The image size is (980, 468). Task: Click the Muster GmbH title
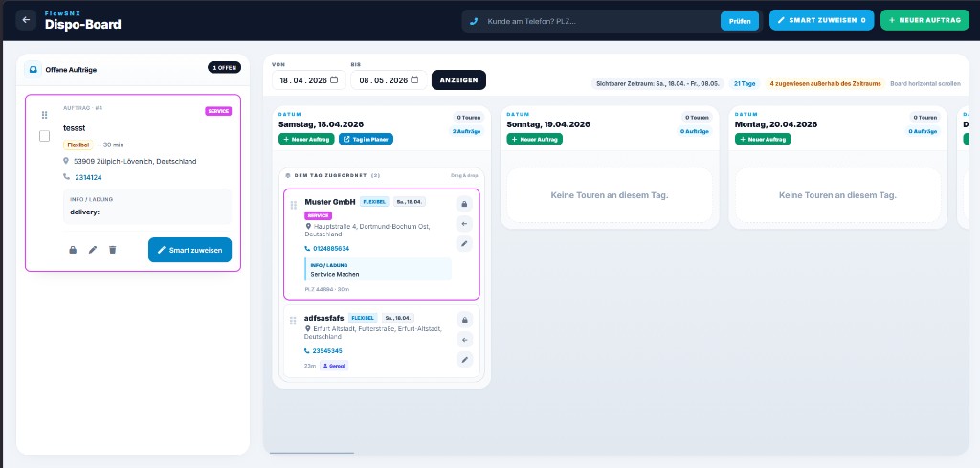[330, 202]
